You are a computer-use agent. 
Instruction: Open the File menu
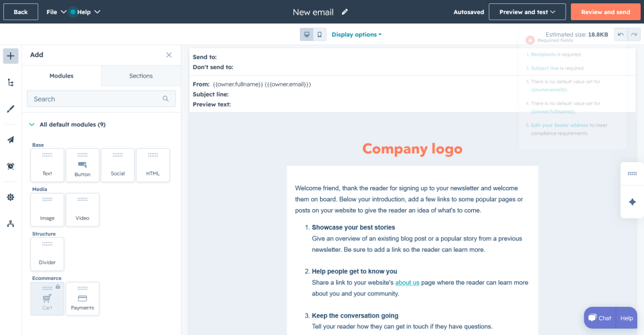click(56, 12)
